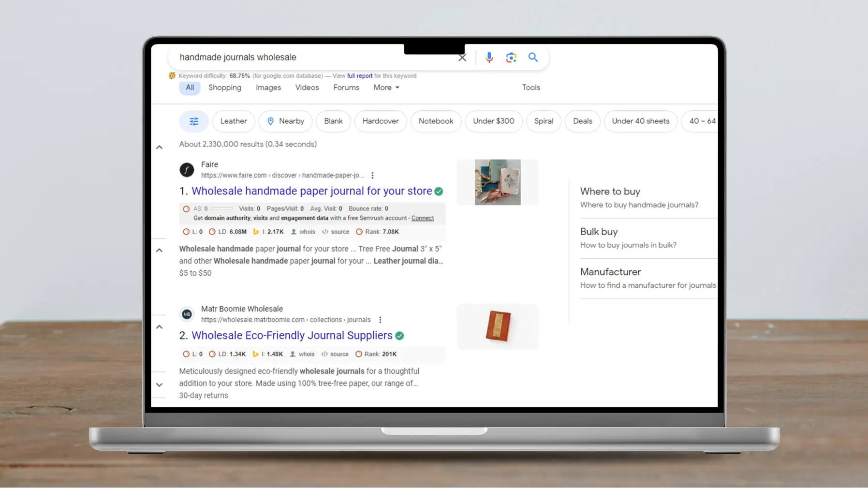Open three-dot menu for Faire result

tap(372, 176)
